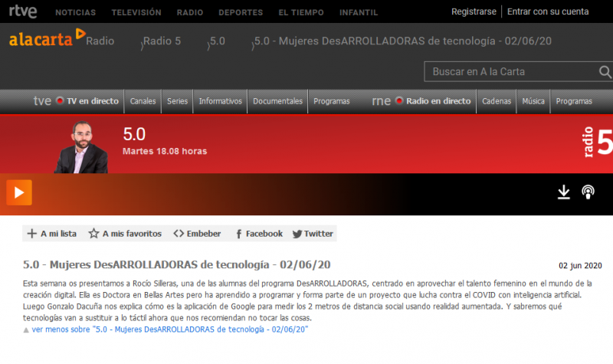Click the date 02 jun 2020
This screenshot has width=613, height=364.
pyautogui.click(x=580, y=266)
